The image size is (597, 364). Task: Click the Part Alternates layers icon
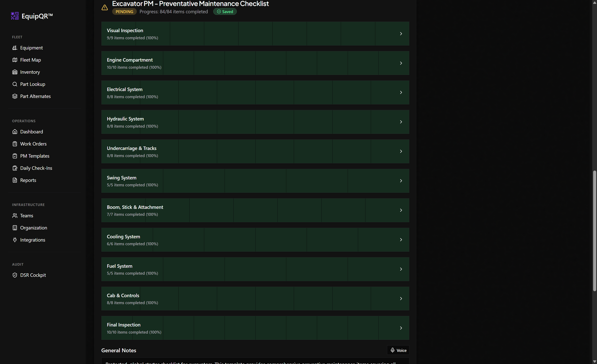(15, 96)
